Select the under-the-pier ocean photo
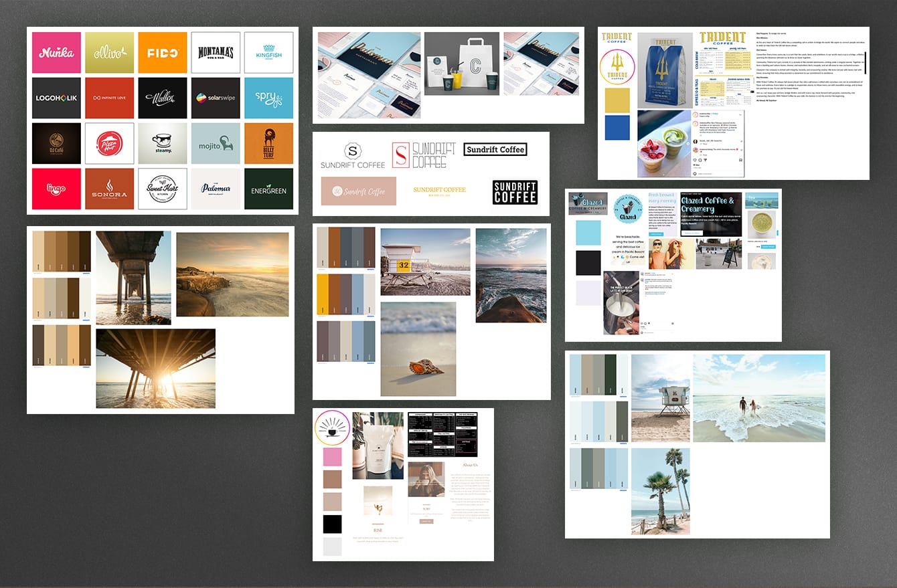897x588 pixels. tap(133, 278)
